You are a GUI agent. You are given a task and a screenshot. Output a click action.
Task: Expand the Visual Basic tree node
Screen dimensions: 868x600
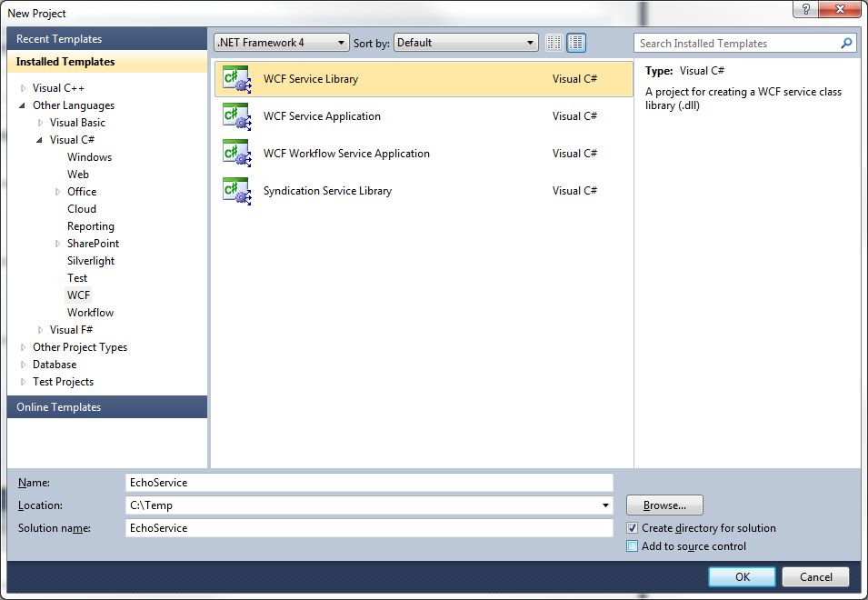pyautogui.click(x=39, y=122)
